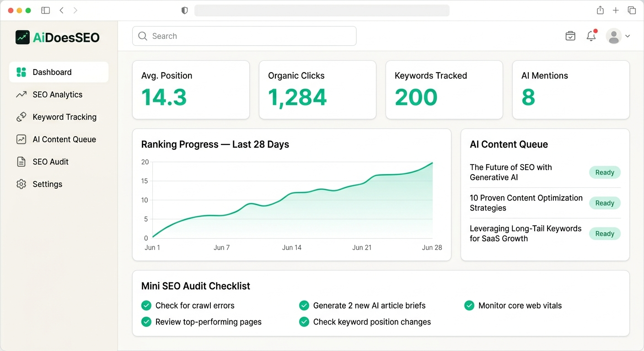
Task: Click the magnifier icon in search box
Action: [x=143, y=36]
